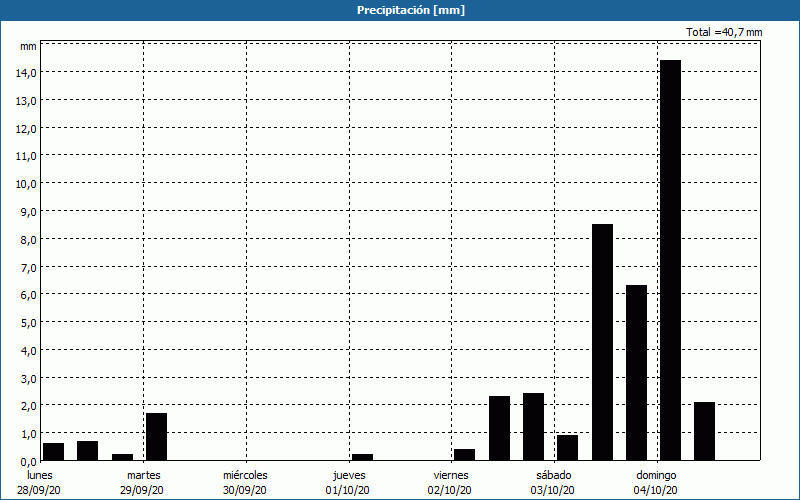Select the date 28/09/20
The height and width of the screenshot is (500, 800).
point(39,490)
